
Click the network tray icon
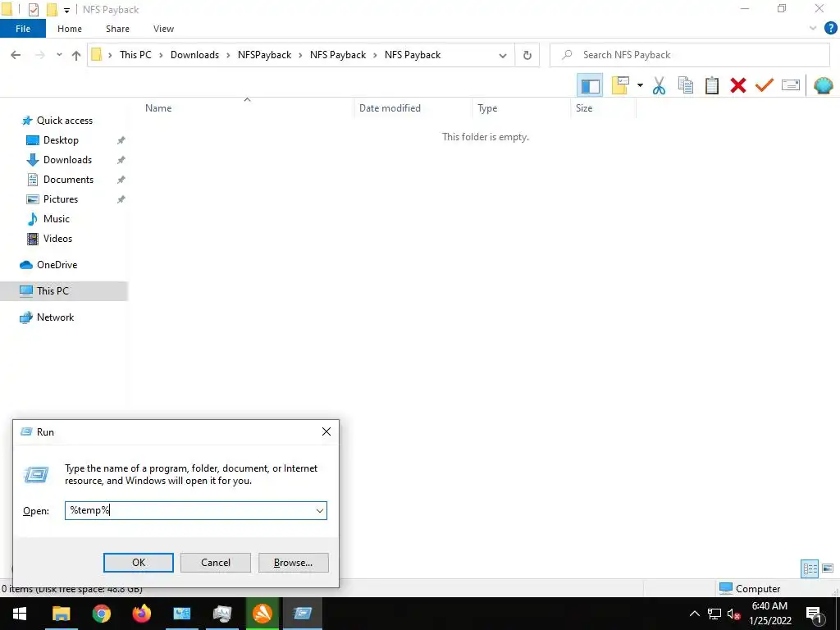click(x=714, y=614)
